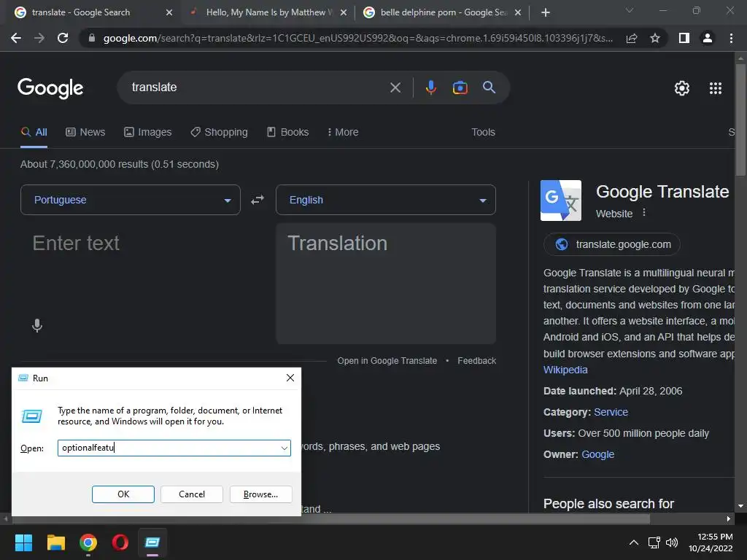Open Chrome three-dot menu
The image size is (747, 560).
(731, 38)
